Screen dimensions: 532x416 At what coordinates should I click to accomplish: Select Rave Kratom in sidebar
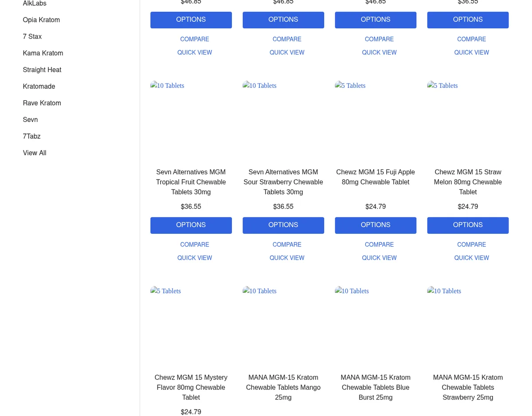point(42,103)
